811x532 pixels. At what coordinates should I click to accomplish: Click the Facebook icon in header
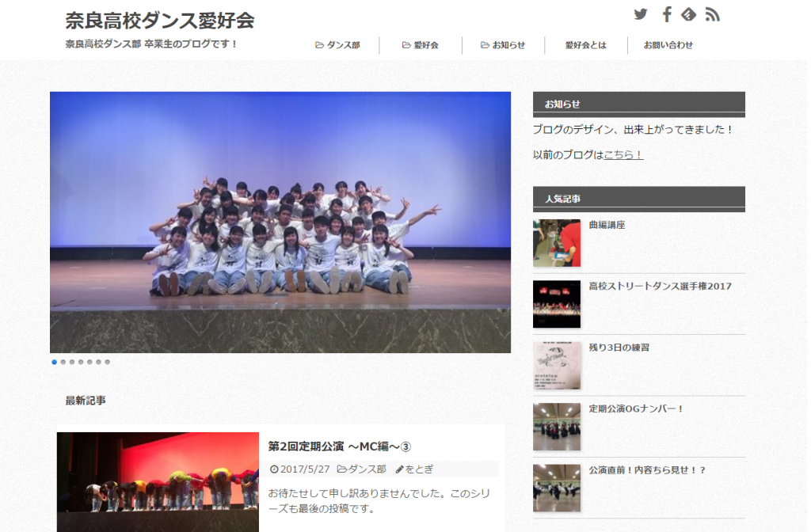click(667, 14)
